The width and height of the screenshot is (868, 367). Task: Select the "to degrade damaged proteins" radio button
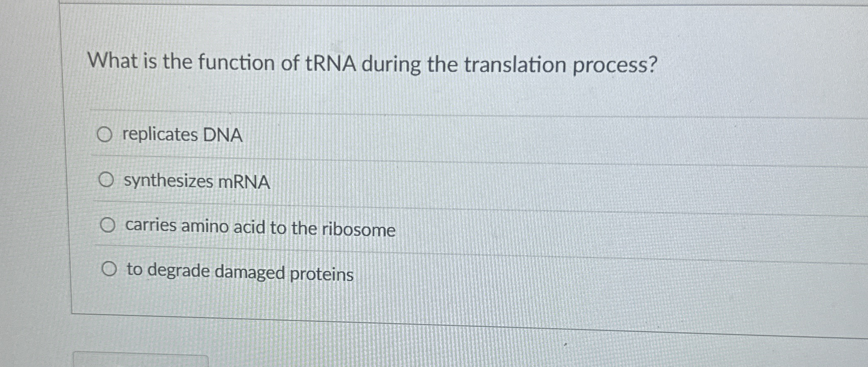(110, 269)
